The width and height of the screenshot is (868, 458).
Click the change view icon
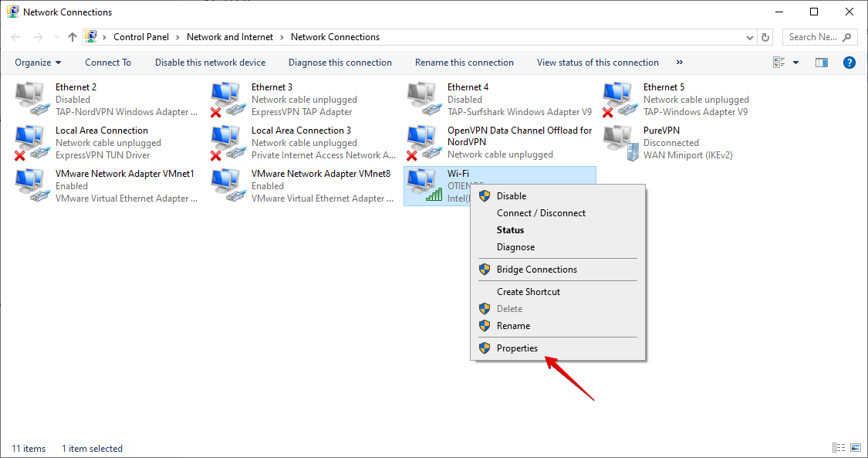778,63
